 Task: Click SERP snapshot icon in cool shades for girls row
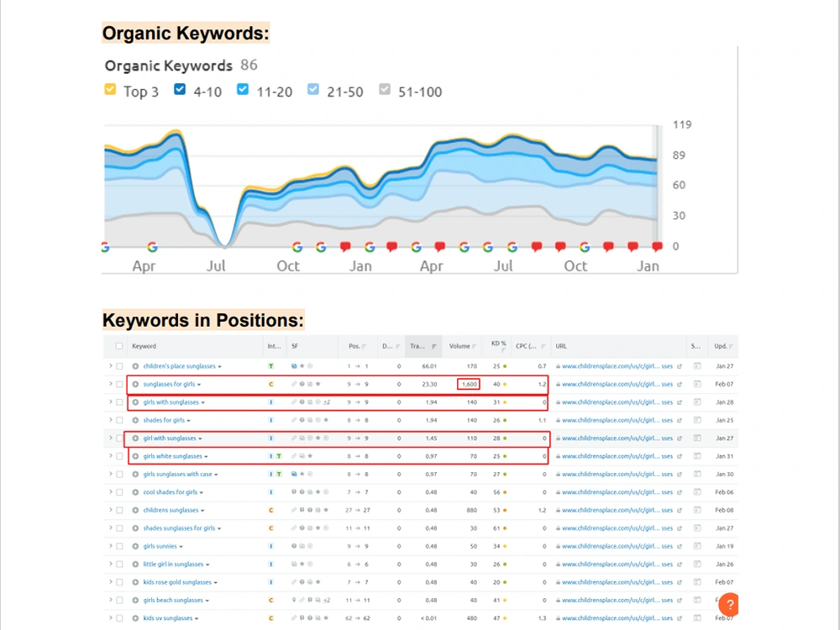pos(697,492)
